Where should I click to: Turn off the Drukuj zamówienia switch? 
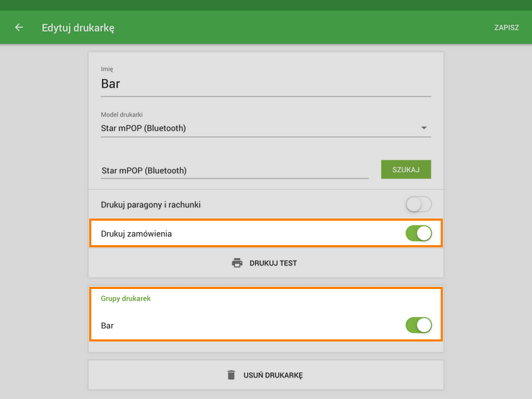(x=418, y=234)
